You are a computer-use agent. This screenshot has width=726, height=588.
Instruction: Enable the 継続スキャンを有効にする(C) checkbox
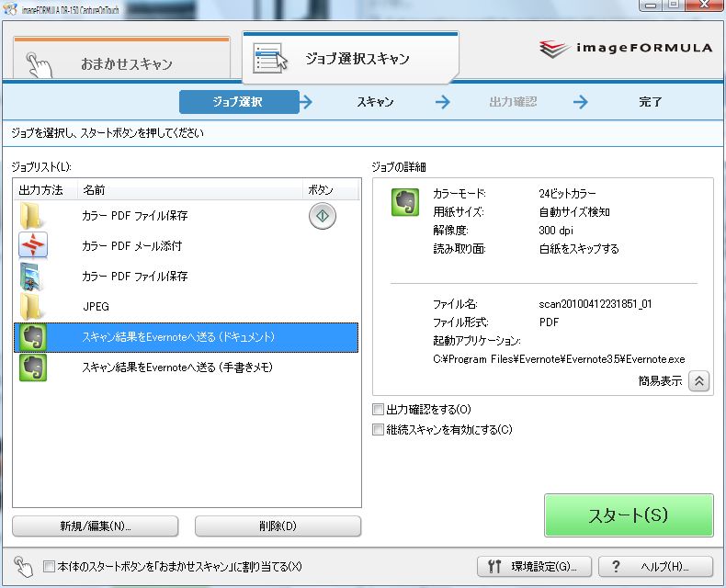[379, 430]
